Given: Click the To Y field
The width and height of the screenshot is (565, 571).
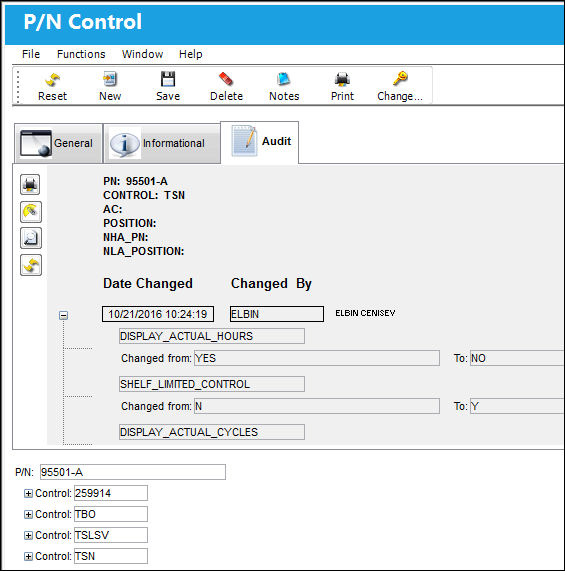Looking at the screenshot, I should (517, 406).
